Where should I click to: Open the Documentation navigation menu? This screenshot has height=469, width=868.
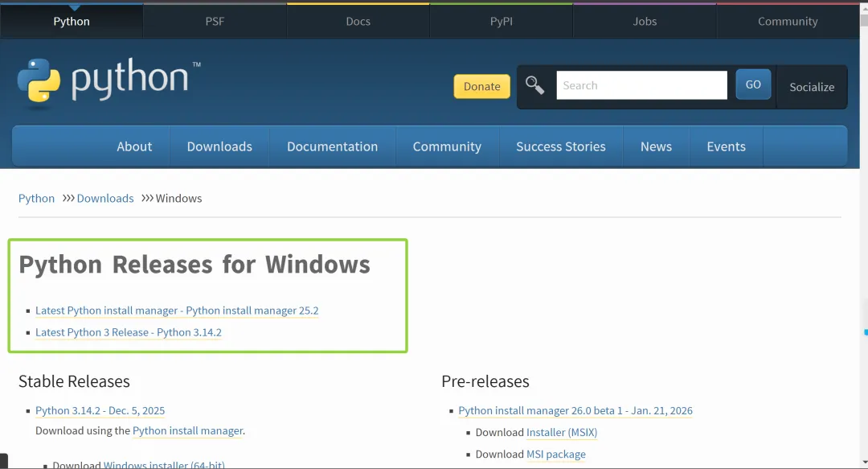coord(332,146)
